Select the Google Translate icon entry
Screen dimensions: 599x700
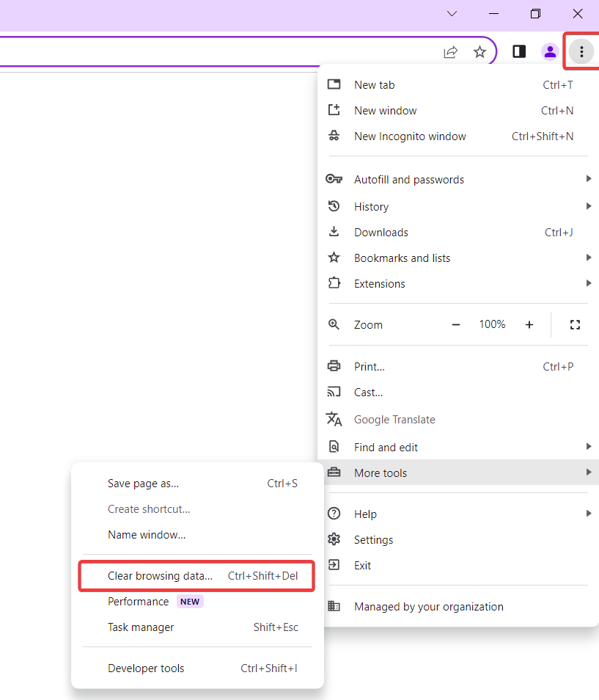(x=334, y=419)
